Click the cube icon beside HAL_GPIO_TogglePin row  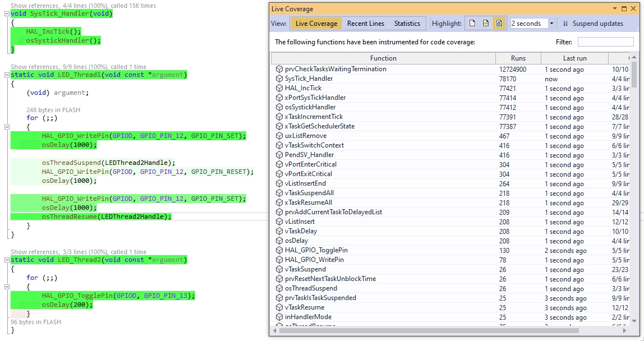279,250
